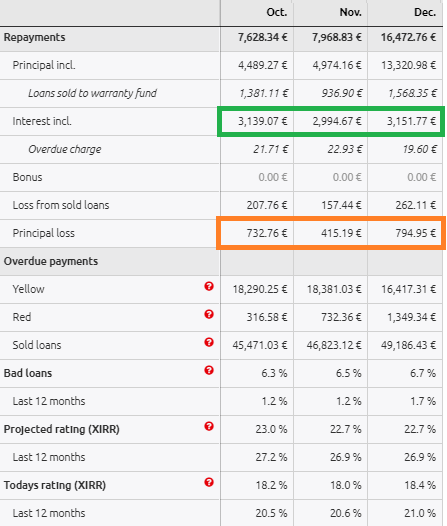Click the Overdue payments section header
Image resolution: width=447 pixels, height=526 pixels.
(x=51, y=261)
